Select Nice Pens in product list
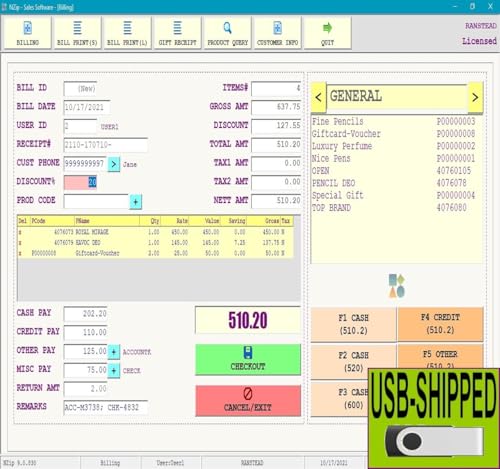 coord(397,158)
